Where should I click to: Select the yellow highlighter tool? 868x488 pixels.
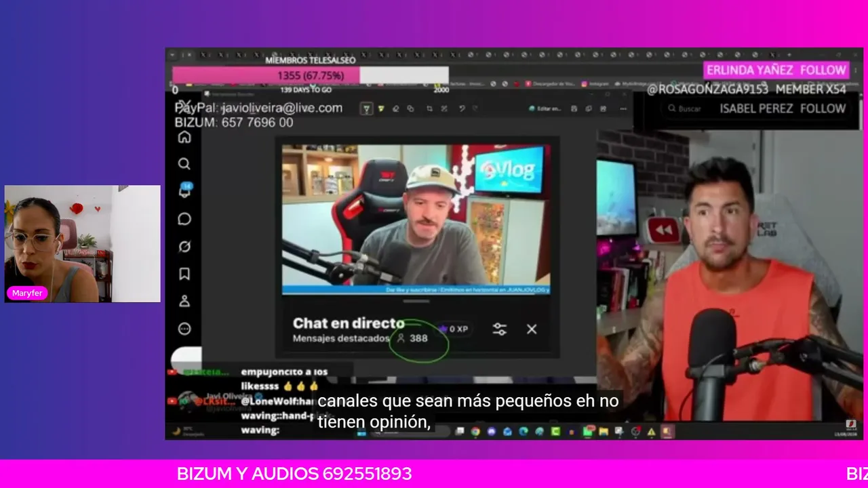[380, 109]
